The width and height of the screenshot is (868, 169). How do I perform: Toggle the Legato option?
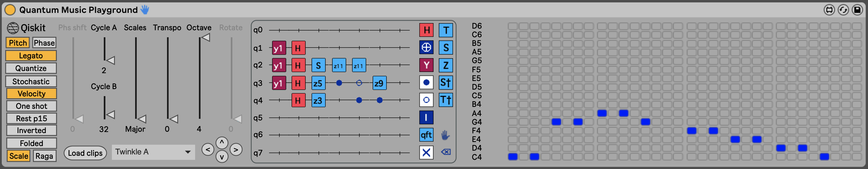click(31, 56)
